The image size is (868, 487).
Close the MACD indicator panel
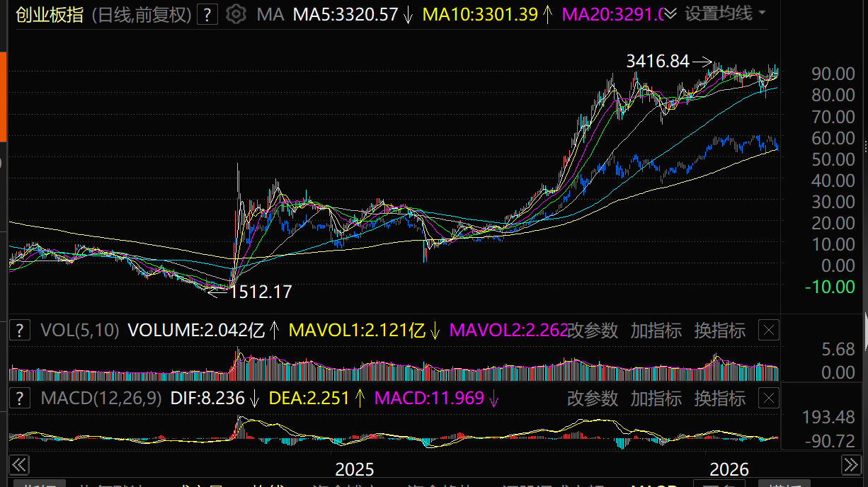click(769, 398)
